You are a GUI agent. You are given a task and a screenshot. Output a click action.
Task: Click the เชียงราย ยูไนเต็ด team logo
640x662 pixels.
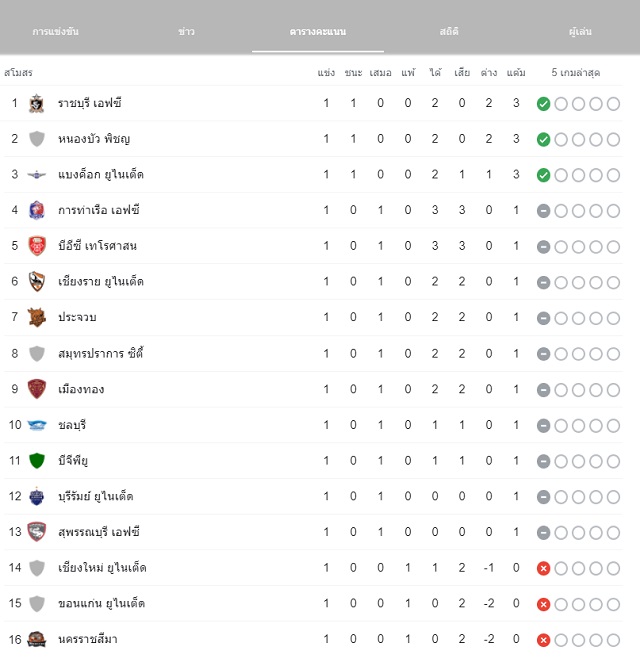37,282
